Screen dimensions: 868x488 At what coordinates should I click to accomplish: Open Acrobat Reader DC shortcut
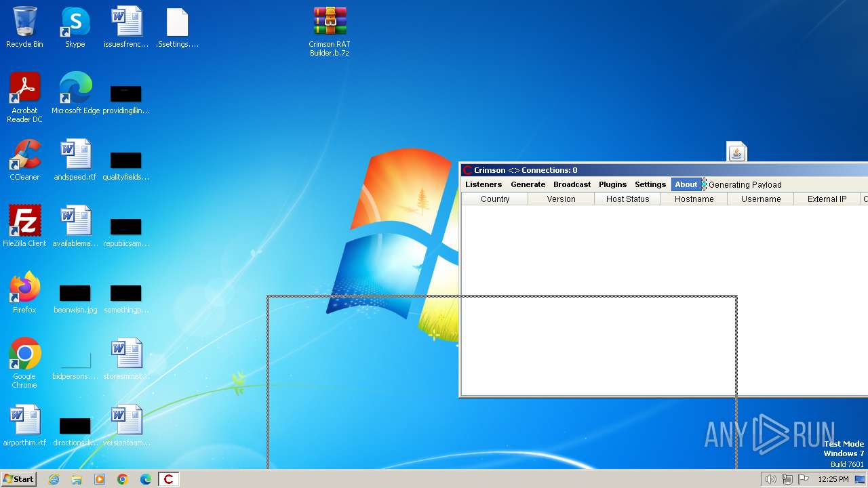click(24, 98)
